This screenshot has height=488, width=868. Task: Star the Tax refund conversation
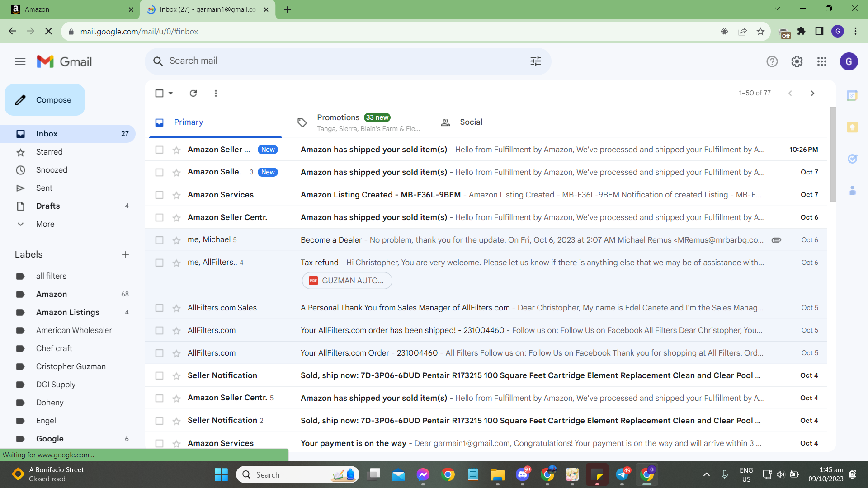tap(176, 263)
